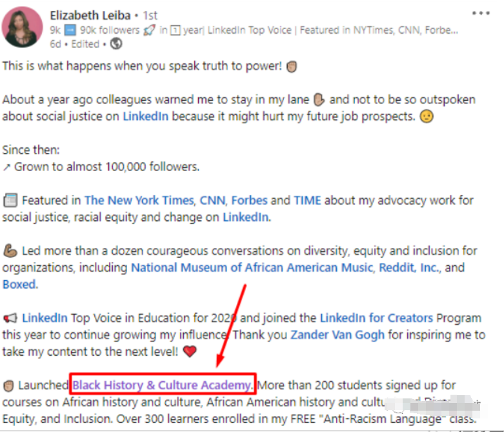Click Elizabeth Leiba's profile photo
The image size is (504, 432).
tap(22, 27)
